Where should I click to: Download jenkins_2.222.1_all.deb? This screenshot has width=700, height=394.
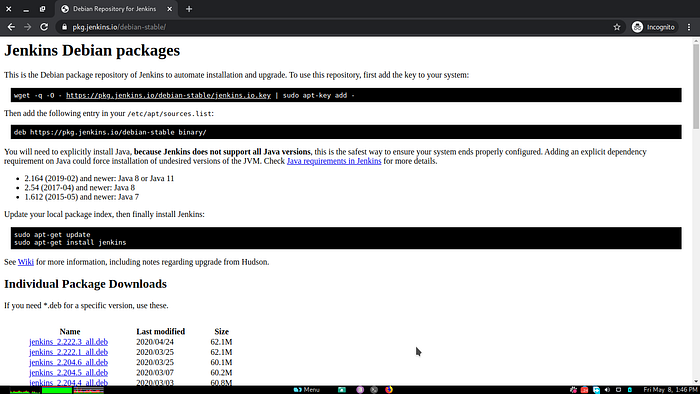tap(68, 352)
